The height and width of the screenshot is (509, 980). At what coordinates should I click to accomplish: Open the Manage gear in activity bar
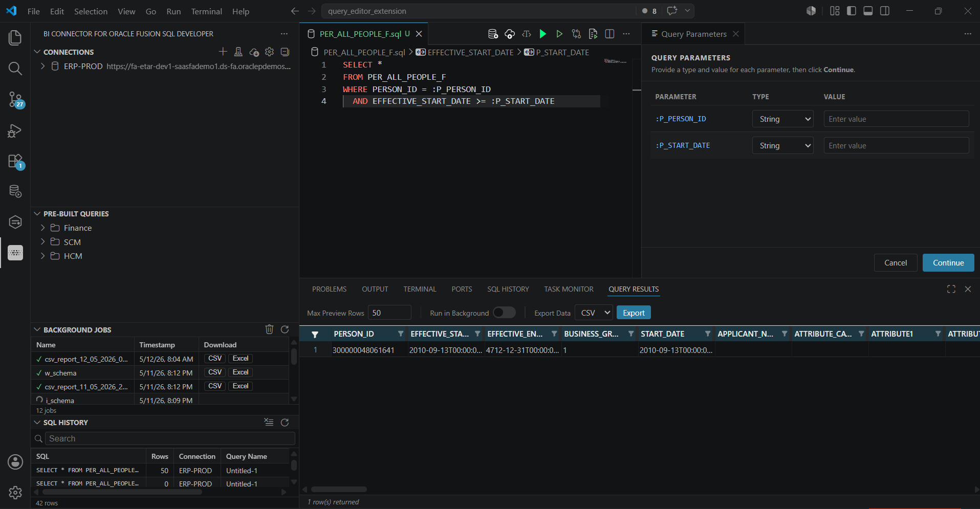coord(15,493)
